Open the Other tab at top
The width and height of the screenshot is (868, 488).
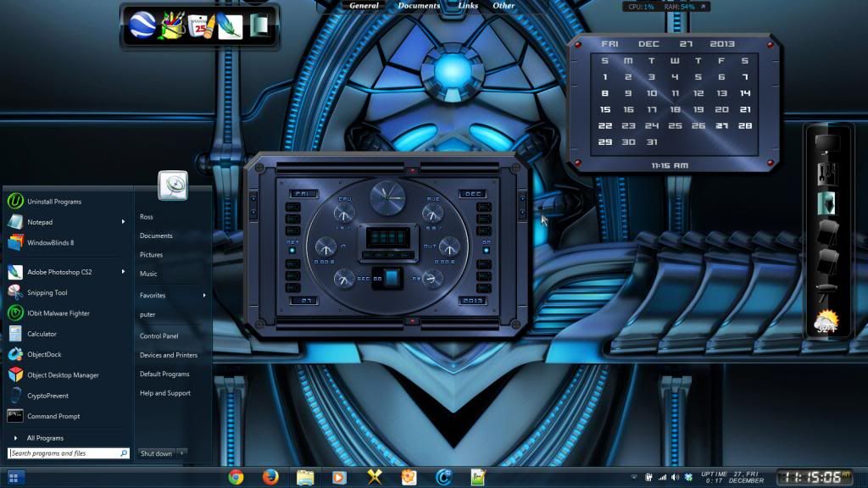coord(504,6)
